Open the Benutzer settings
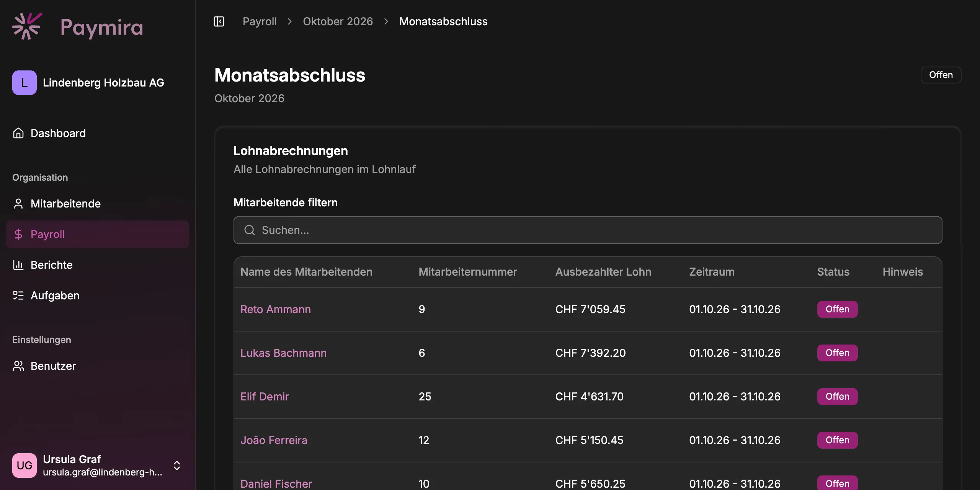Image resolution: width=980 pixels, height=490 pixels. pos(98,366)
